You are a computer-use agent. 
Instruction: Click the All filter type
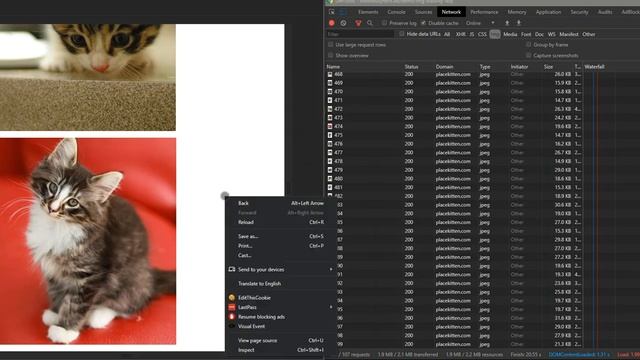click(x=447, y=34)
